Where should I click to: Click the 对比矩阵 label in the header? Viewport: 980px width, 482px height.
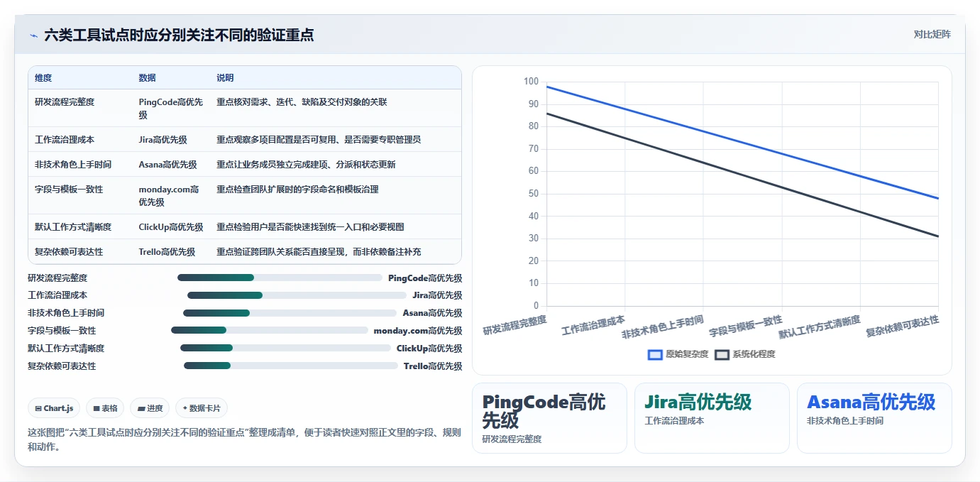[x=932, y=34]
